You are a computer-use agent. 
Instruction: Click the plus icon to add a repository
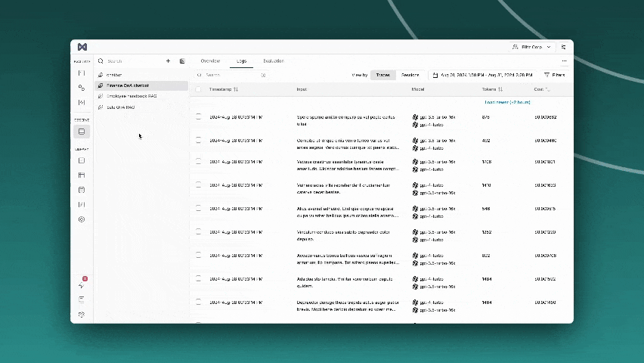pos(168,60)
